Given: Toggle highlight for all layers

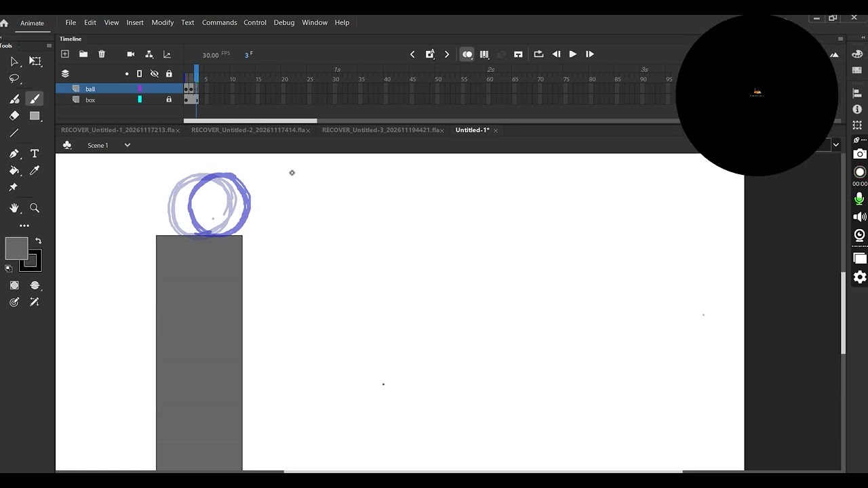Looking at the screenshot, I should 126,74.
